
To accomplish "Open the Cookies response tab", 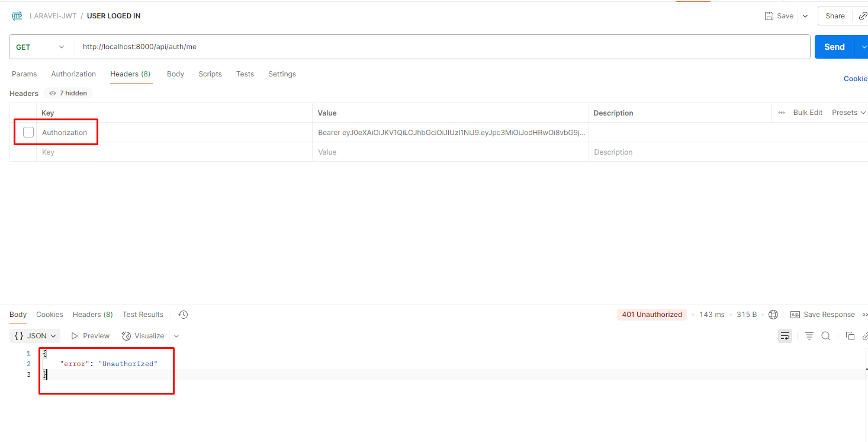I will tap(50, 315).
